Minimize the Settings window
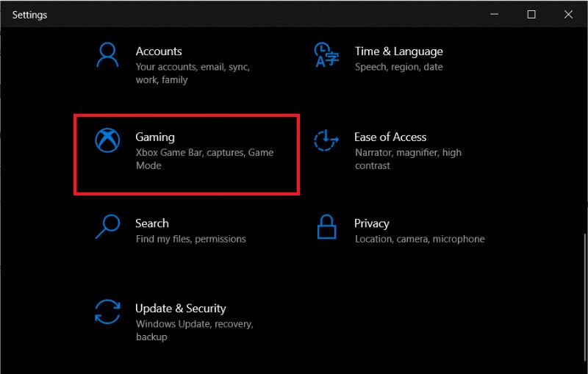The width and height of the screenshot is (588, 374). point(494,14)
